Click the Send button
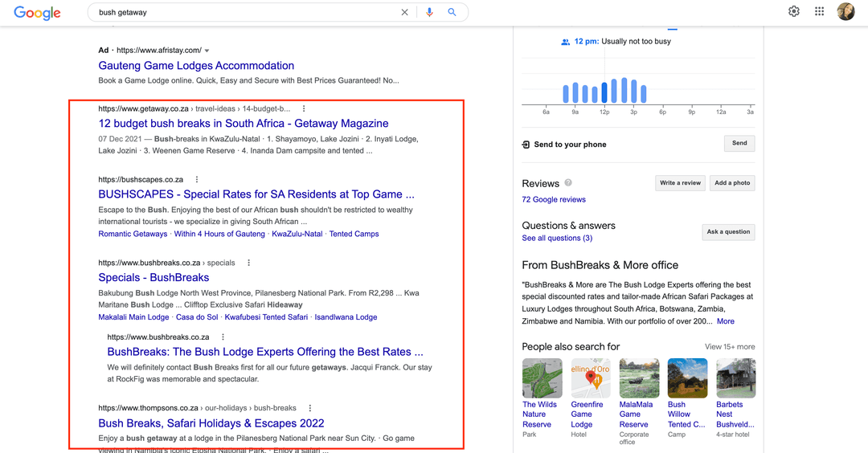This screenshot has height=453, width=868. click(x=739, y=143)
